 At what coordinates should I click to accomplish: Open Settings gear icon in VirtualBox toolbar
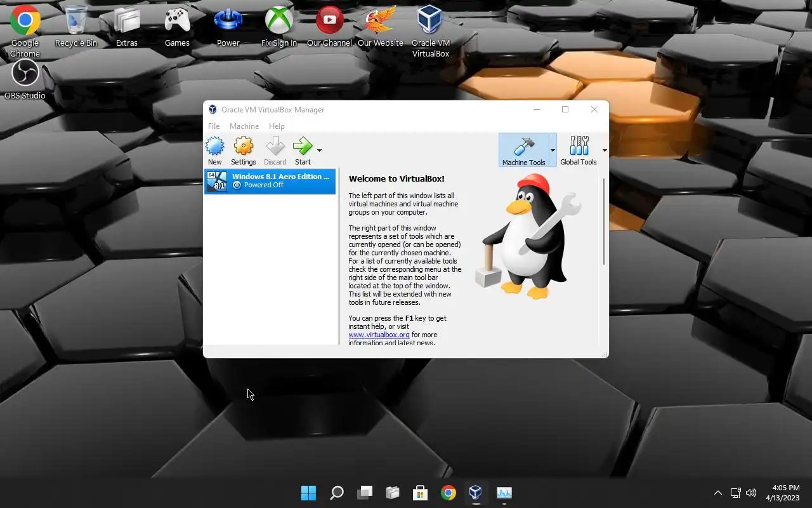[244, 150]
